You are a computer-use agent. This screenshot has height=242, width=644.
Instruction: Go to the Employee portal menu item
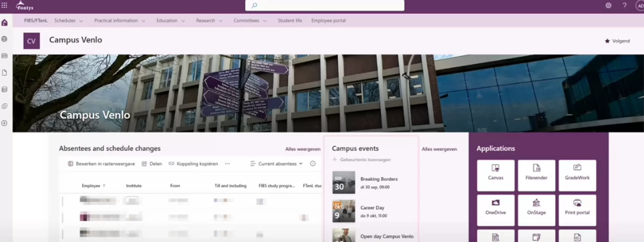[328, 21]
